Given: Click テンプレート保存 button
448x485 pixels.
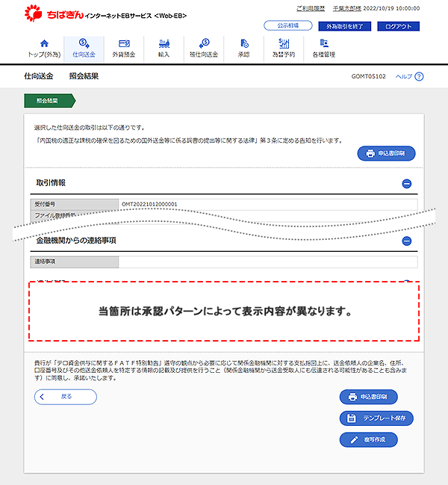Looking at the screenshot, I should coord(376,418).
